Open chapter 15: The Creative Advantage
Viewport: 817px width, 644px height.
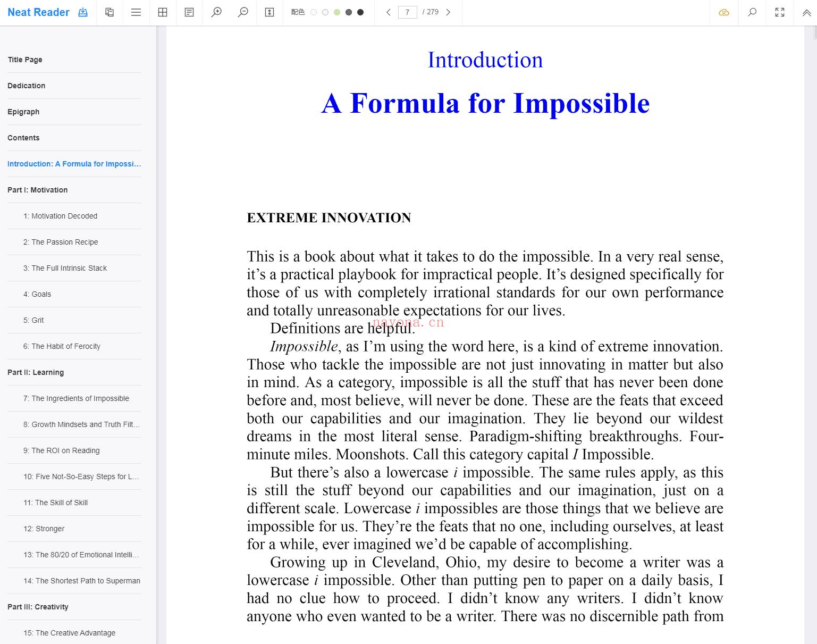[x=74, y=633]
